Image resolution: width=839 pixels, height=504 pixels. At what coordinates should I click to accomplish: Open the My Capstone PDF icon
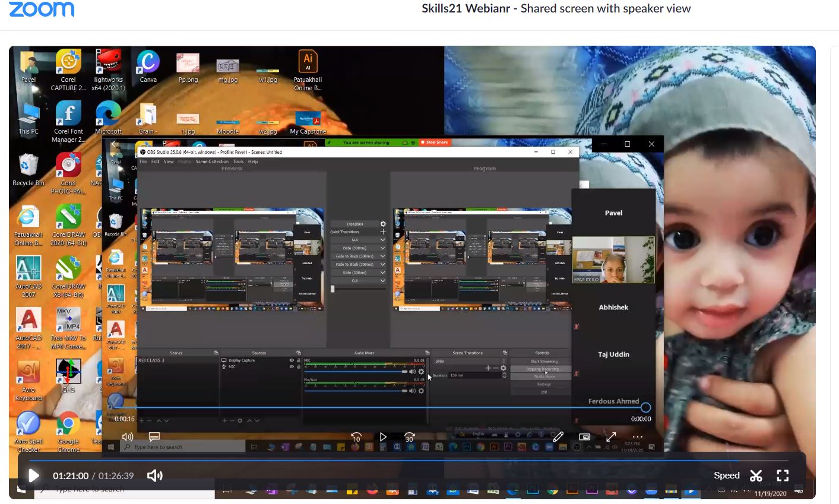pos(308,122)
